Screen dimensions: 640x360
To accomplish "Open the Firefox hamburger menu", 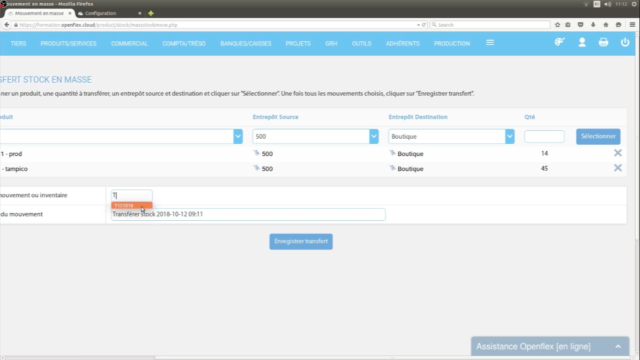I will (632, 25).
